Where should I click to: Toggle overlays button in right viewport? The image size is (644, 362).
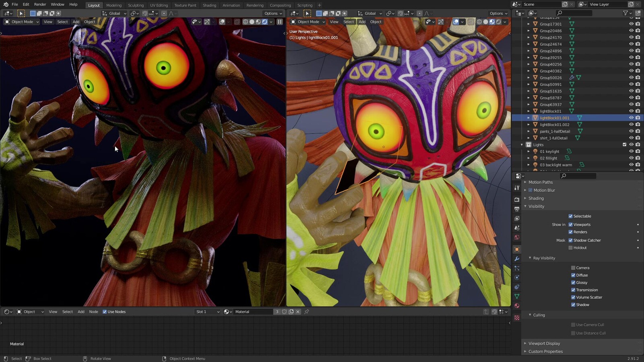[456, 22]
